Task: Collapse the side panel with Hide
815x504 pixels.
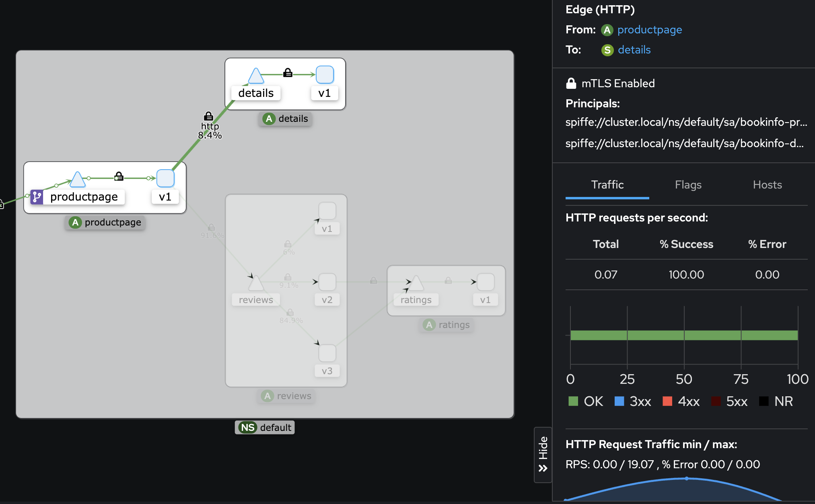Action: [543, 455]
